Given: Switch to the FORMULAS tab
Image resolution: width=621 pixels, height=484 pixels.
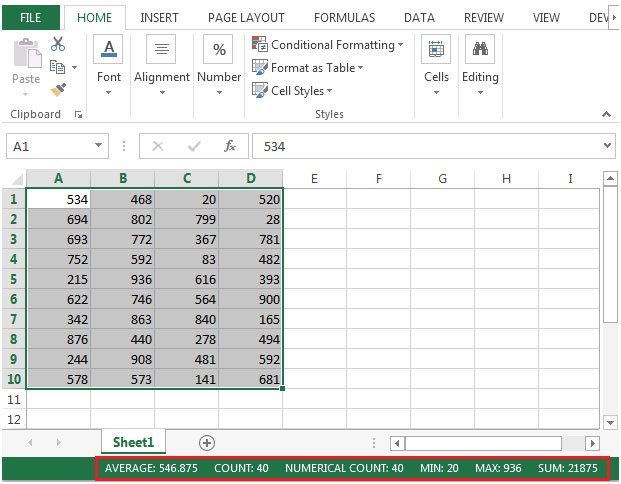Looking at the screenshot, I should (x=344, y=18).
